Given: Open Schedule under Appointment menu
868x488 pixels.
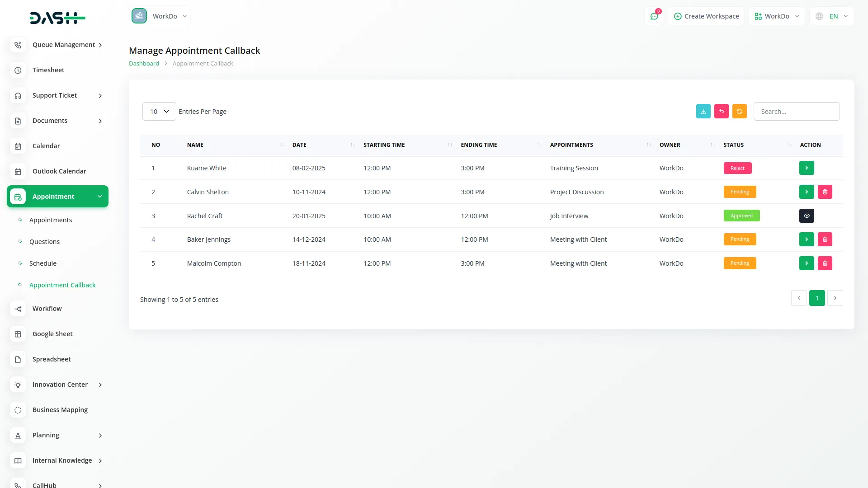Looking at the screenshot, I should click(43, 263).
